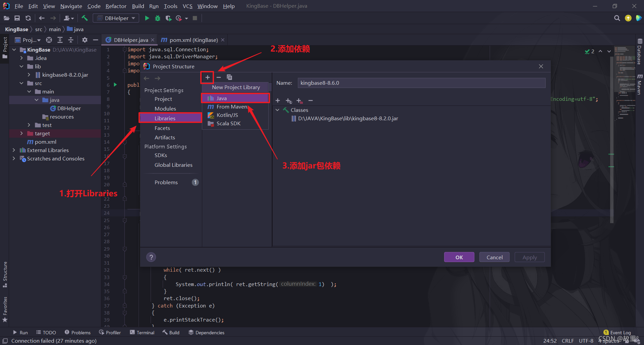Click Collapse All icon in Project panel
The width and height of the screenshot is (644, 345).
tap(71, 40)
